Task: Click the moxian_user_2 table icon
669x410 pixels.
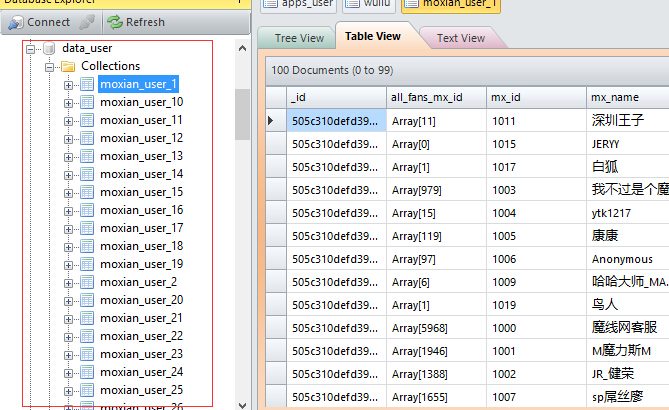Action: point(87,282)
